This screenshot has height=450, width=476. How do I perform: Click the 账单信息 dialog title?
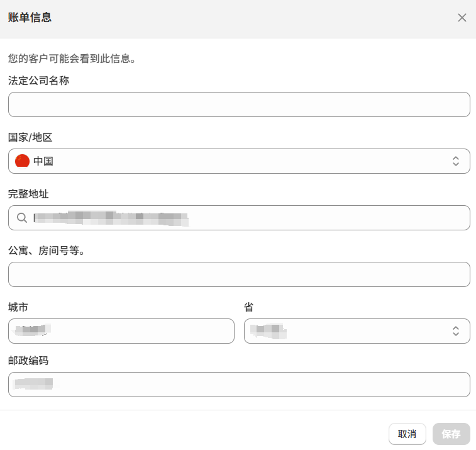pyautogui.click(x=30, y=18)
